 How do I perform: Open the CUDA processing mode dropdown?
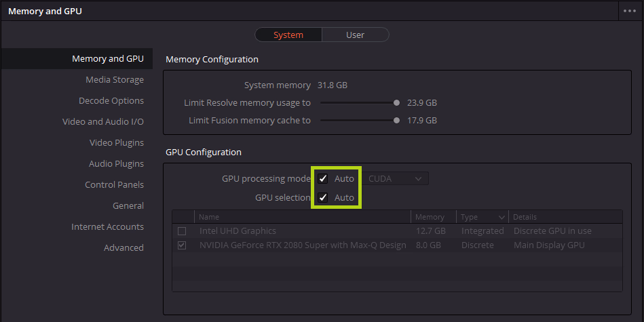[395, 179]
